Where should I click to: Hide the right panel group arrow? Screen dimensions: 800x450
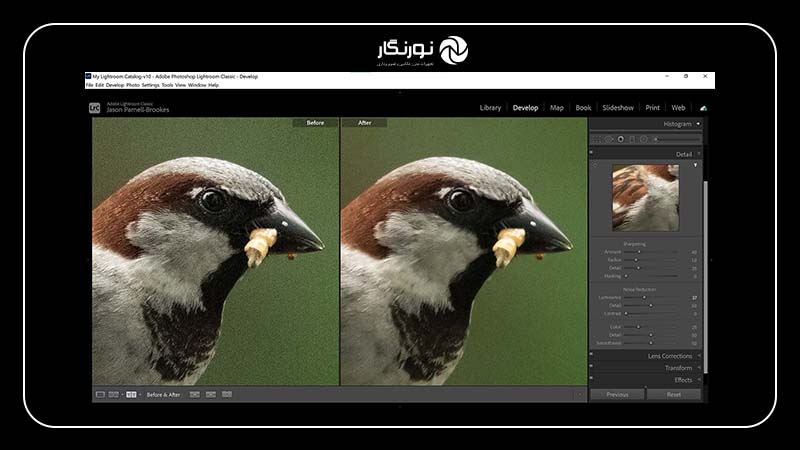pyautogui.click(x=711, y=260)
